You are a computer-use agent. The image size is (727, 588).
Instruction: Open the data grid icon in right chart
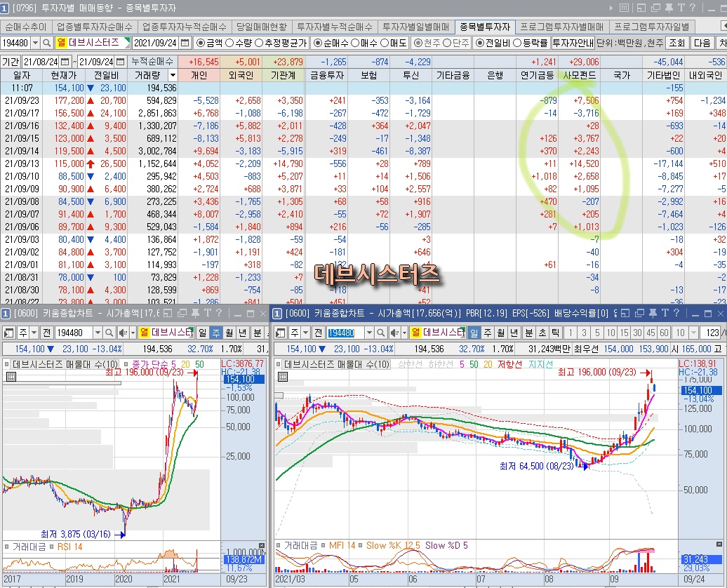[x=282, y=377]
